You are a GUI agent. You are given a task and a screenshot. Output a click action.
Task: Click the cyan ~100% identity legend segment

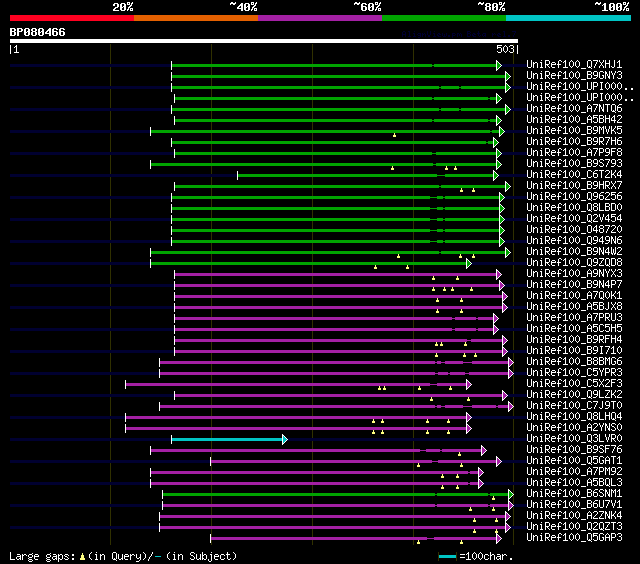[x=569, y=18]
